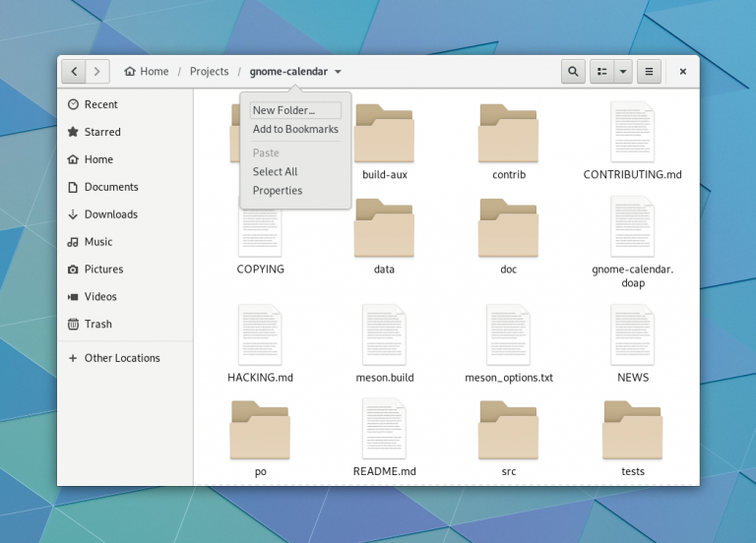The image size is (756, 543).
Task: Open the hamburger menu button
Action: (x=649, y=72)
